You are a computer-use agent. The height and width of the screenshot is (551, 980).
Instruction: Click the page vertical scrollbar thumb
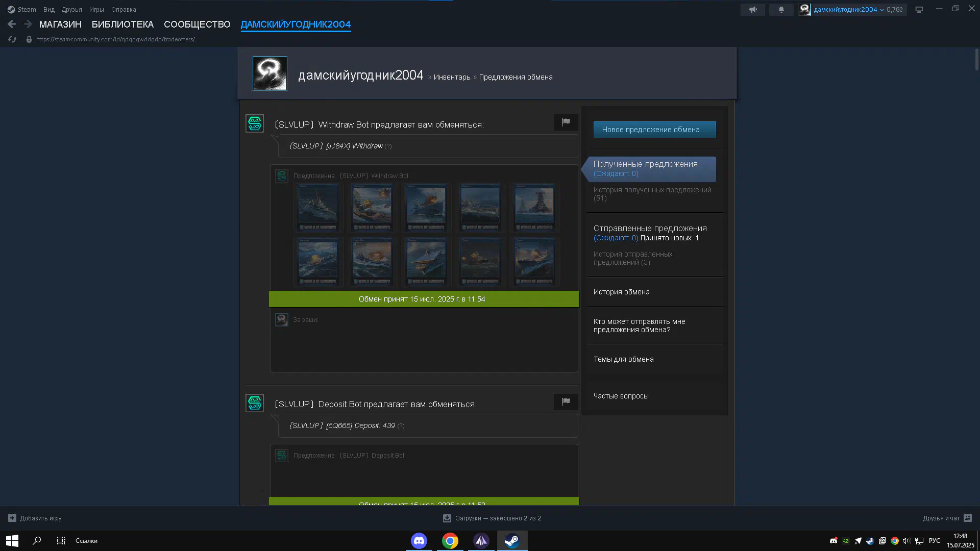976,60
